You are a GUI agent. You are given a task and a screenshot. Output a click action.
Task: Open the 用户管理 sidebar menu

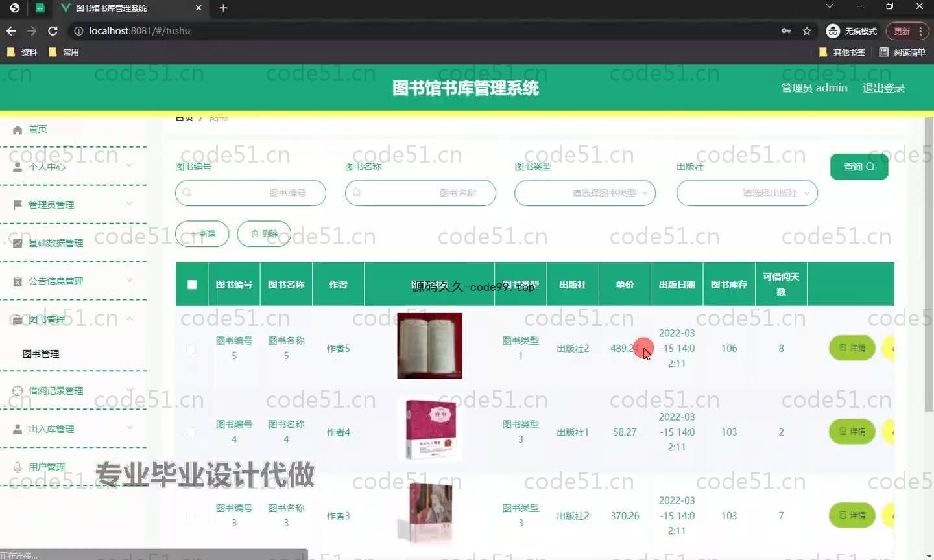[73, 467]
